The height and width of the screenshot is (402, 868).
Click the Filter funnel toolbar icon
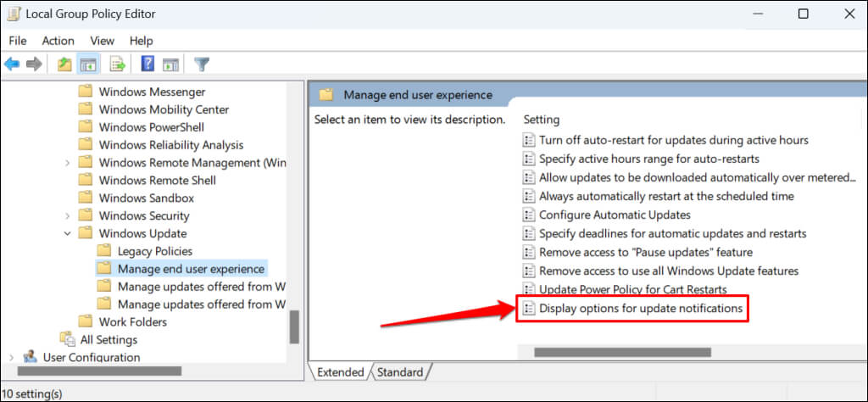[x=202, y=64]
